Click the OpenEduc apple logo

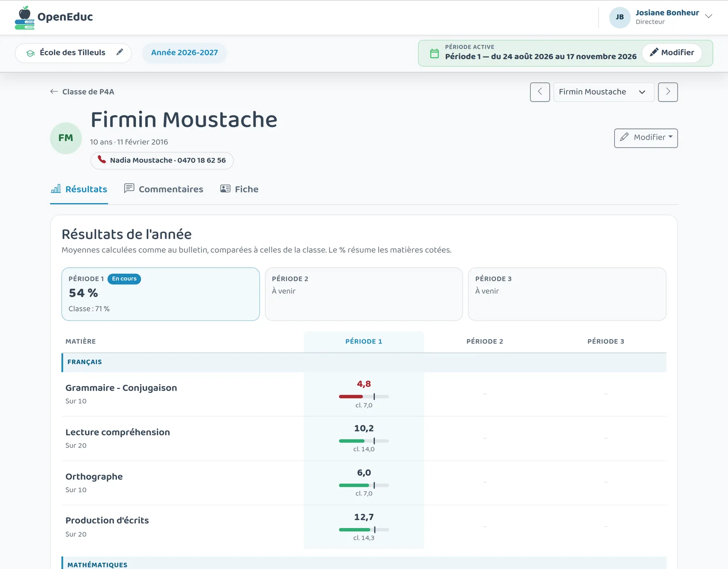(x=25, y=18)
